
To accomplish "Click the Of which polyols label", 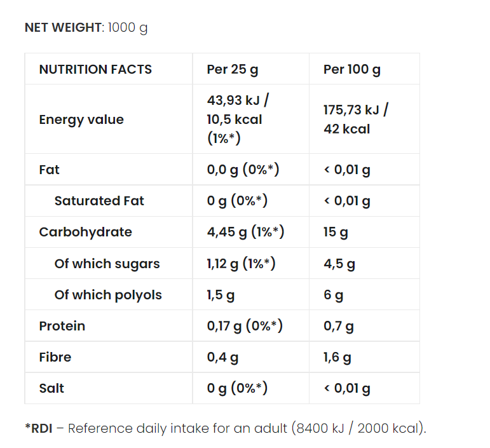I will pyautogui.click(x=108, y=295).
